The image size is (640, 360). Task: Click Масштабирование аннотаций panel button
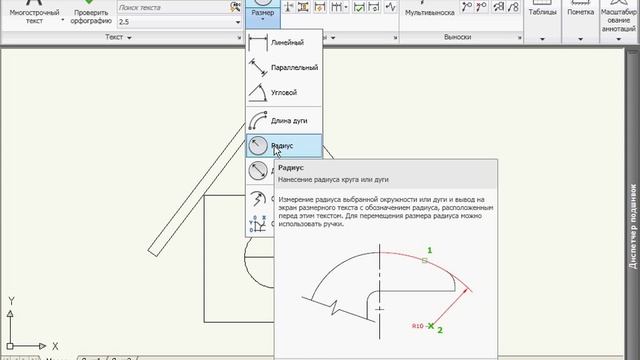[x=619, y=16]
